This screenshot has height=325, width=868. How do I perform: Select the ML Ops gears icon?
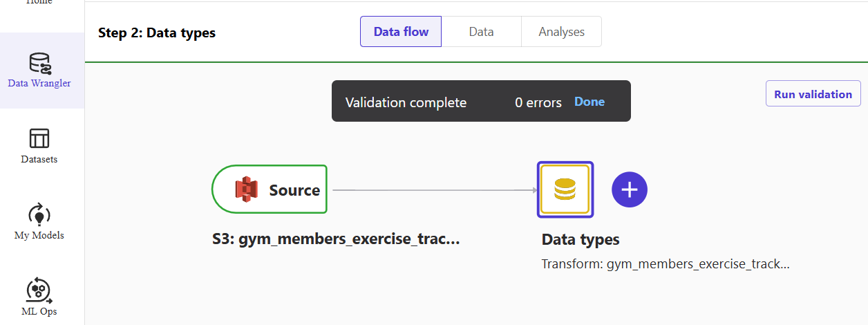pyautogui.click(x=39, y=290)
